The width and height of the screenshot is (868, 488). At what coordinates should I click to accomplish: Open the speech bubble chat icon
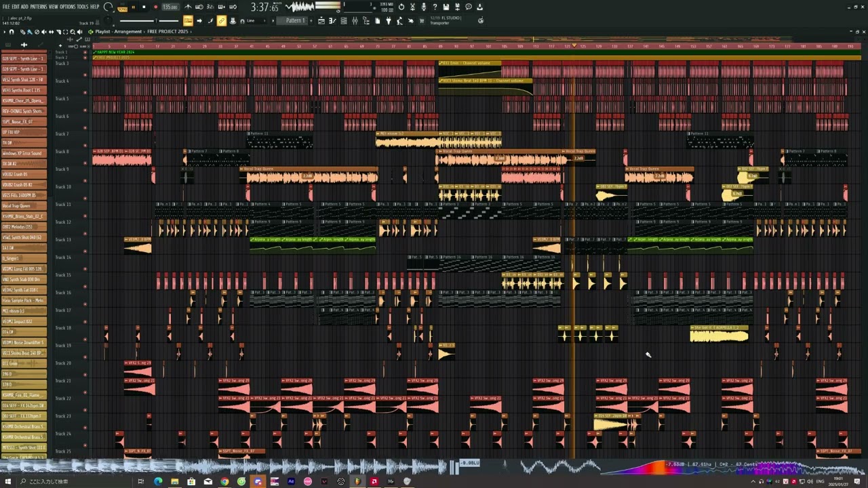tap(469, 7)
